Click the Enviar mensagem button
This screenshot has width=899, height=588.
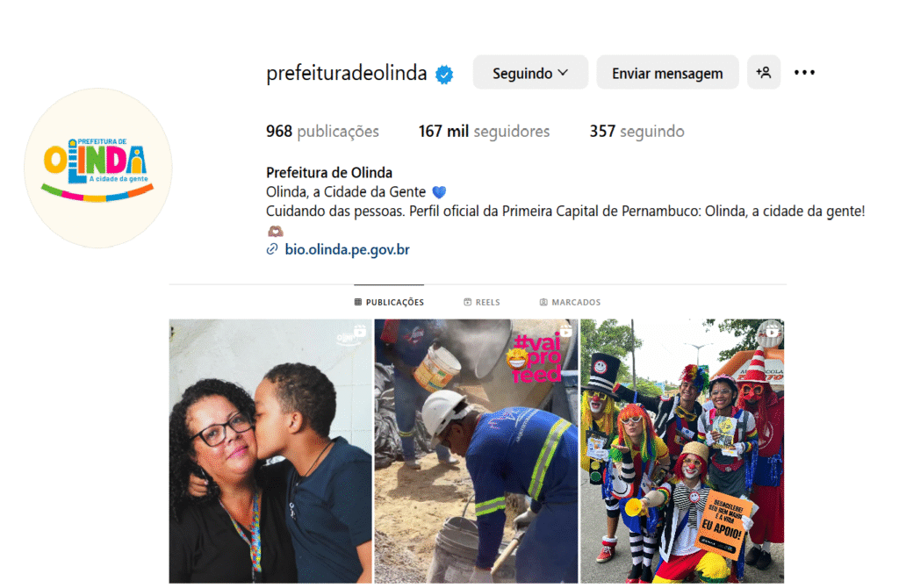click(x=667, y=73)
